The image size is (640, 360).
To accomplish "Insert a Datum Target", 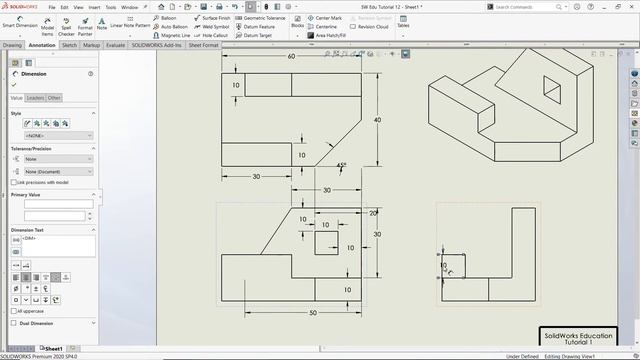I will click(x=253, y=36).
